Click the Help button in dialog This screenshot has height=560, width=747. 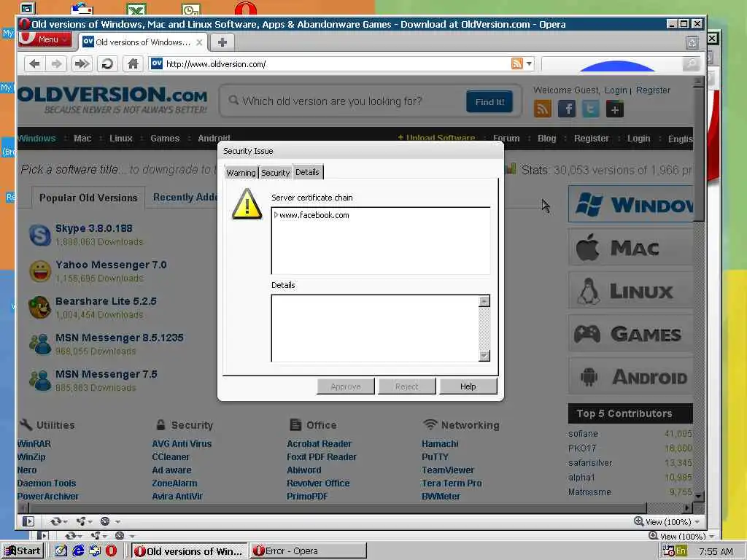click(x=468, y=386)
